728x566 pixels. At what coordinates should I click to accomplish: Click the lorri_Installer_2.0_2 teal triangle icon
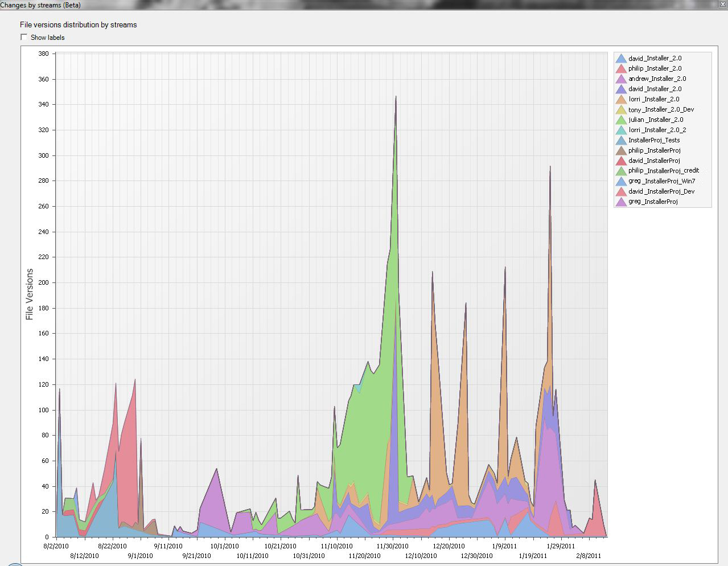click(621, 130)
